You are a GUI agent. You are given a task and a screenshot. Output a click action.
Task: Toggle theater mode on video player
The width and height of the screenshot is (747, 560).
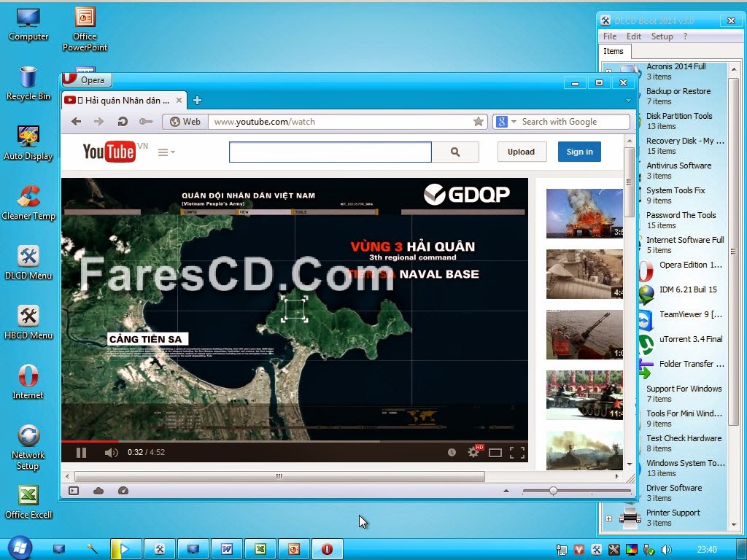point(495,452)
